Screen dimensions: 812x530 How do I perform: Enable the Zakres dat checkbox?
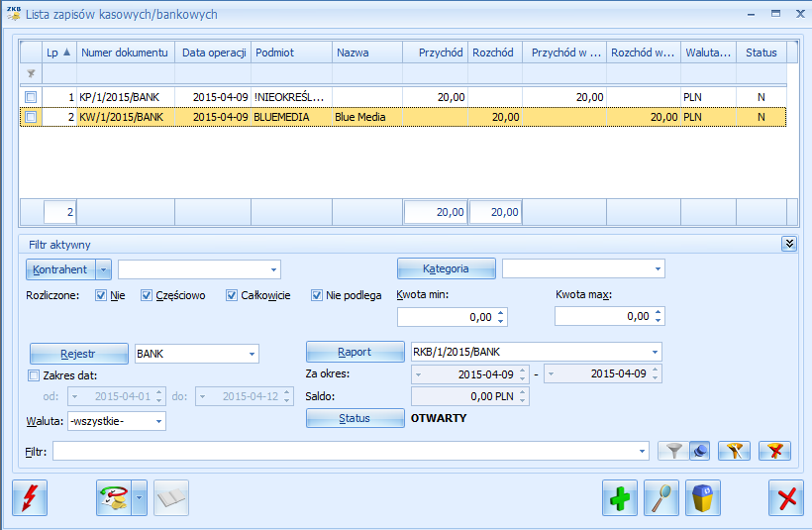pos(34,375)
